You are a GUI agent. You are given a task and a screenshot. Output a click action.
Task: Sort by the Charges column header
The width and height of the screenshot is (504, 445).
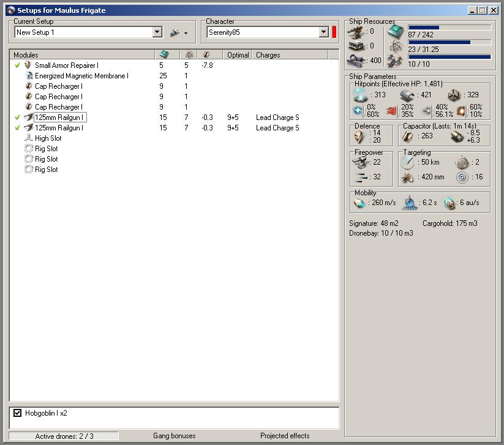pos(290,55)
